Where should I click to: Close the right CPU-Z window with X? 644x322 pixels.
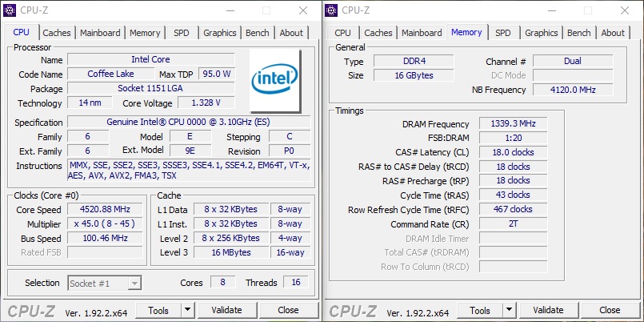(x=625, y=10)
